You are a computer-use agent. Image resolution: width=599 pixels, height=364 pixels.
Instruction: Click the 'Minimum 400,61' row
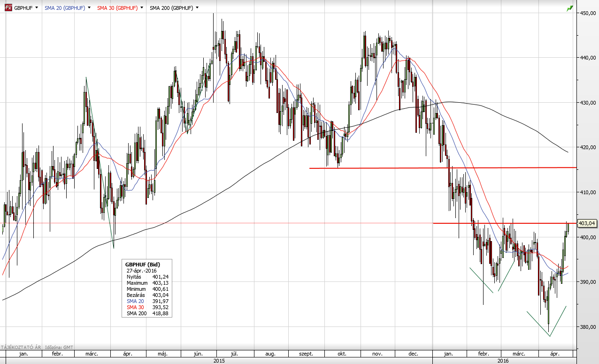pos(147,289)
